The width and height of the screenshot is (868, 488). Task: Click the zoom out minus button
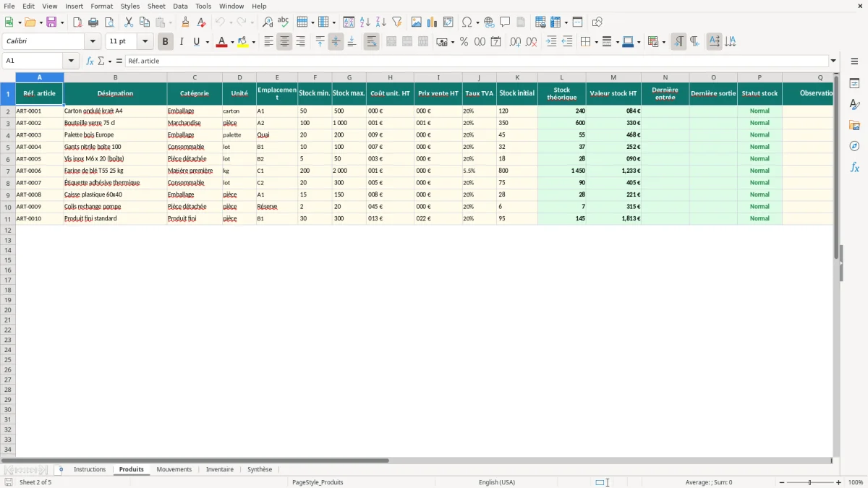click(x=782, y=482)
